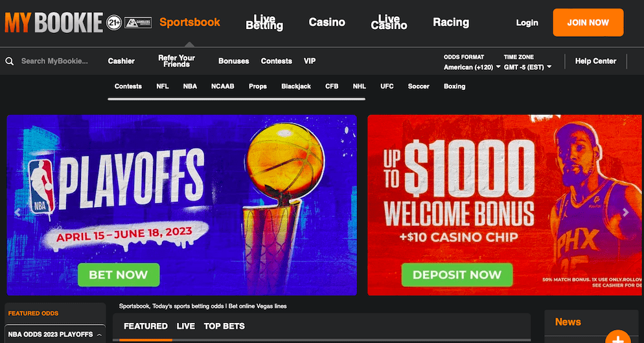Image resolution: width=644 pixels, height=343 pixels.
Task: Collapse the NBA Odds 2023 Playoffs section
Action: 99,335
